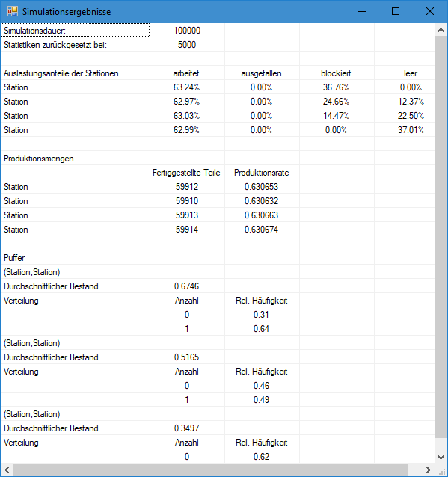Select the Statistiken zurückgesetzt bei cell
This screenshot has width=448, height=477.
(x=76, y=45)
